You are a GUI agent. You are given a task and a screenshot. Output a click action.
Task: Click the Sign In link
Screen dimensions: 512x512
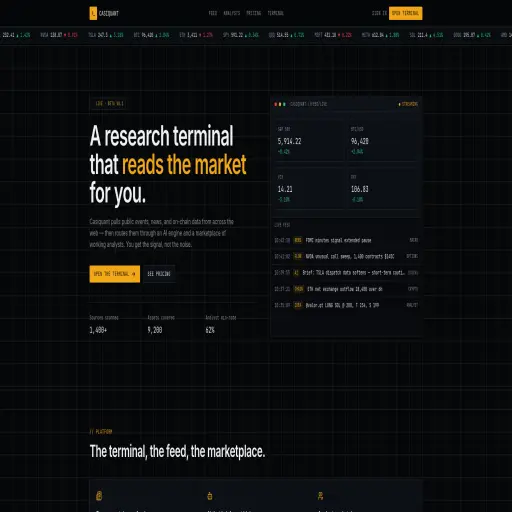pos(379,13)
